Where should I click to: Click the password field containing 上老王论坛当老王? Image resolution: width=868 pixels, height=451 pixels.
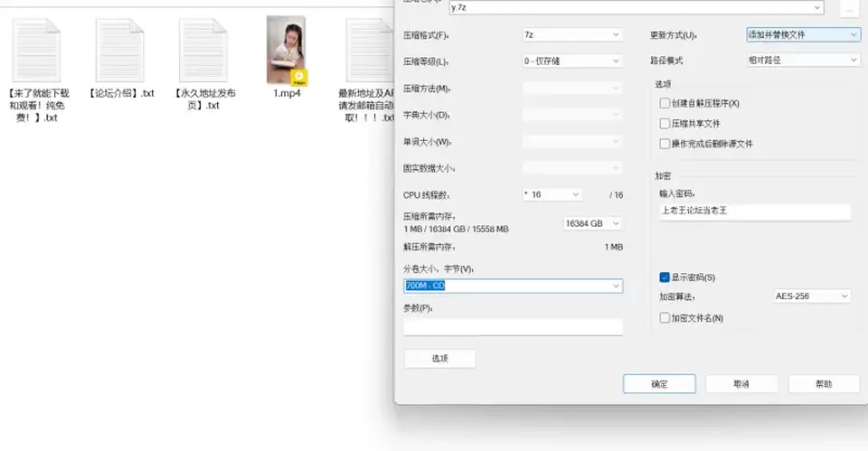click(755, 211)
